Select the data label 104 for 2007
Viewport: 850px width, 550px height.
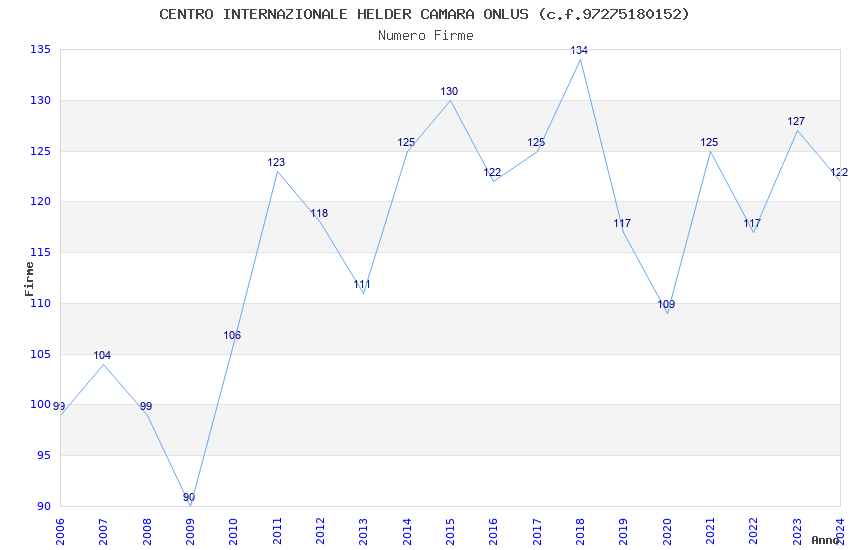(102, 355)
